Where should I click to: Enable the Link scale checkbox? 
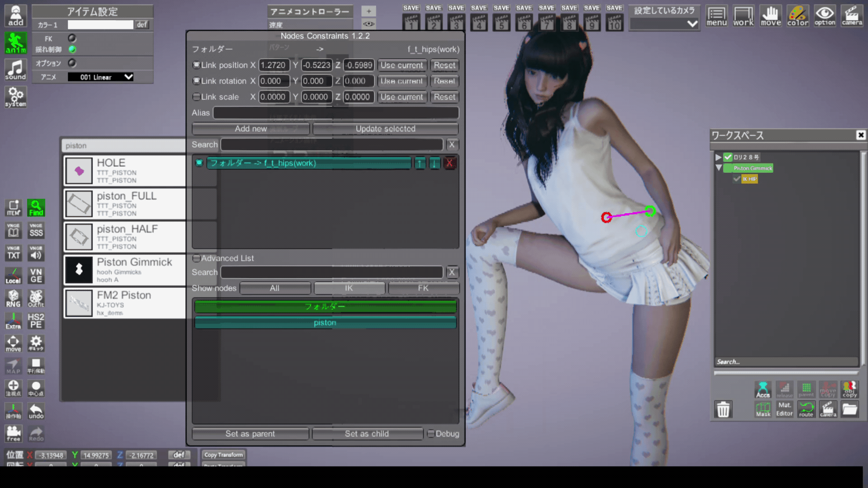click(x=196, y=97)
